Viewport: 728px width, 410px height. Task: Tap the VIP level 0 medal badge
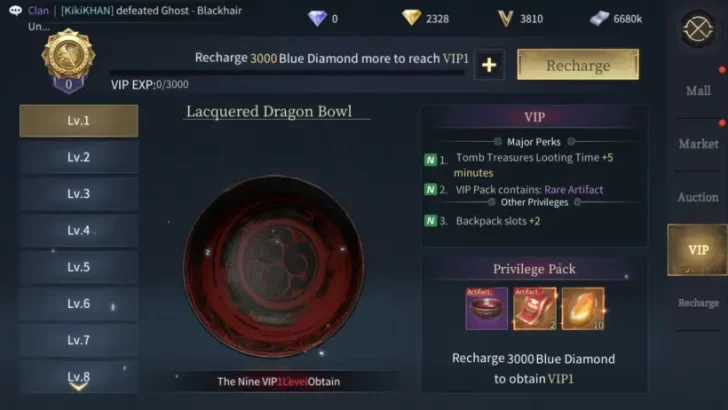68,61
